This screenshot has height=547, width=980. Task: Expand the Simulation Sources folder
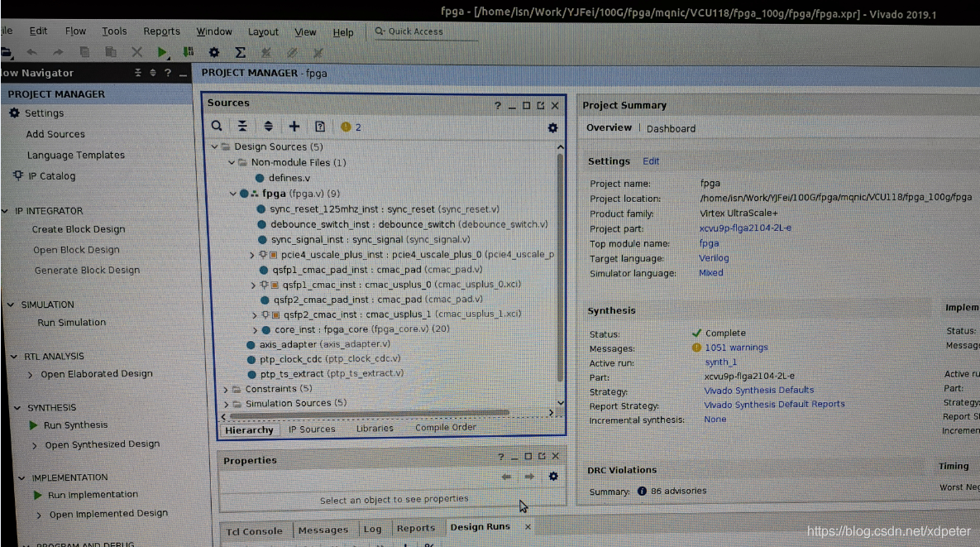click(x=227, y=405)
